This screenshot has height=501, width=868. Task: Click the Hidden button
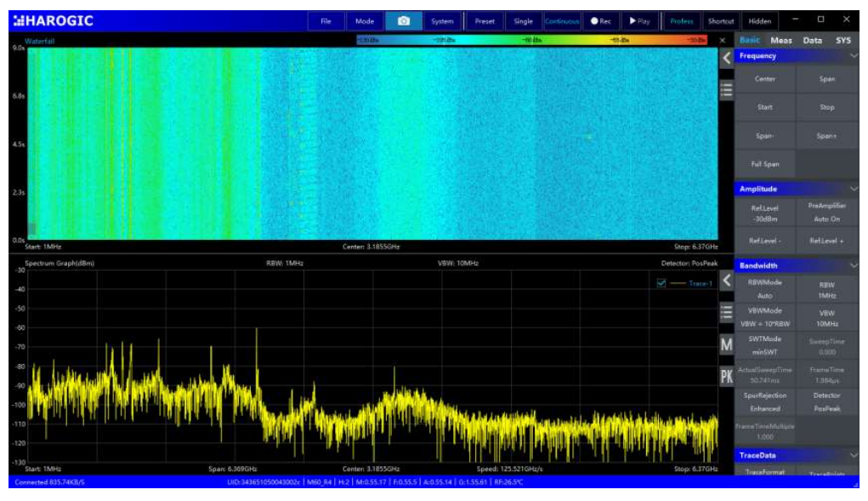pyautogui.click(x=759, y=21)
